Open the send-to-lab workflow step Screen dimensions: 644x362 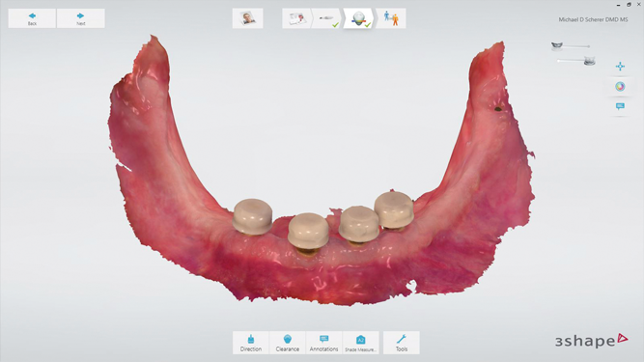[x=391, y=18]
